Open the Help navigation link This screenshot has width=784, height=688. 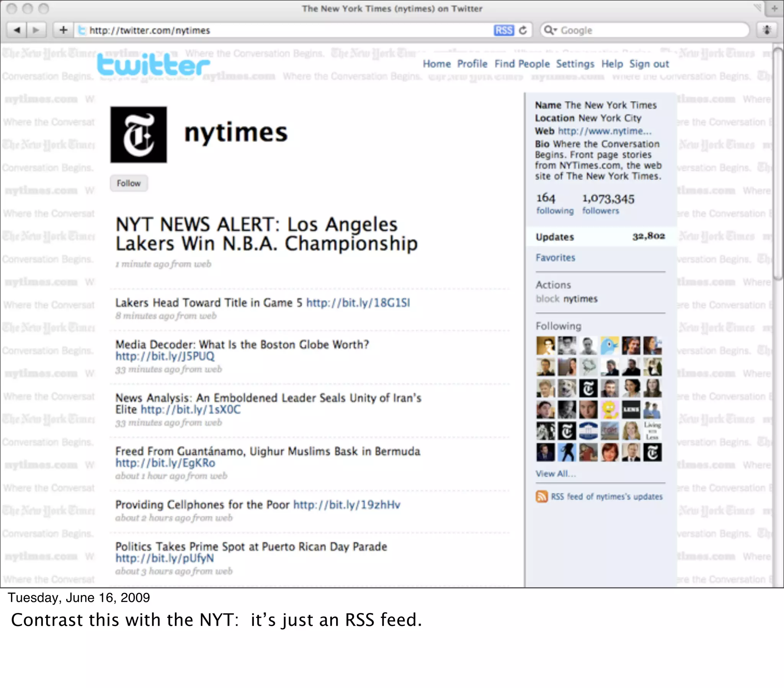click(612, 64)
